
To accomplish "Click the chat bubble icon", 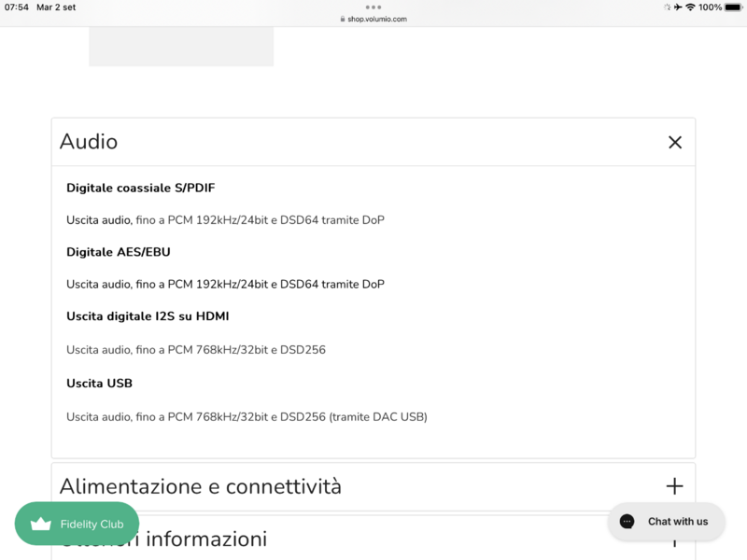I will click(x=628, y=522).
